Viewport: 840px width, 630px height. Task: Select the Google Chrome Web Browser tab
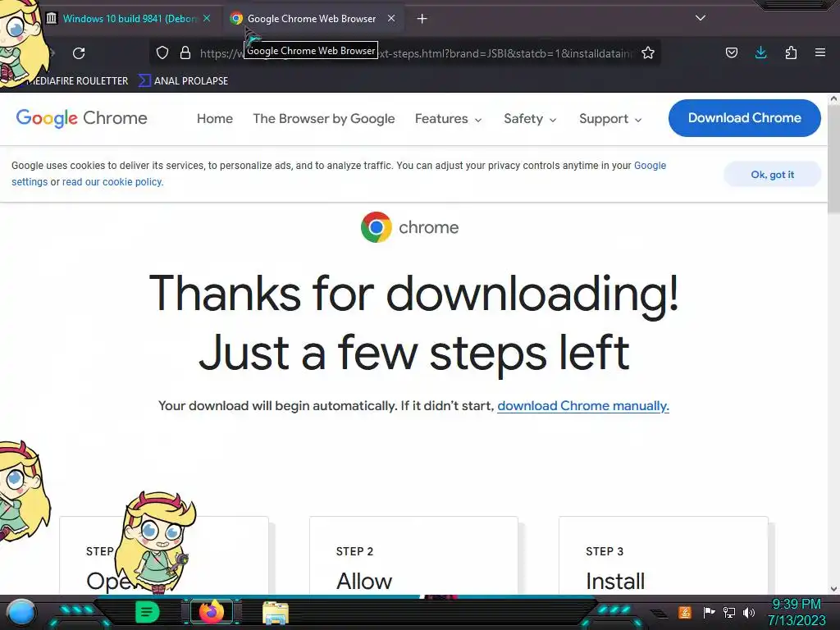[311, 18]
